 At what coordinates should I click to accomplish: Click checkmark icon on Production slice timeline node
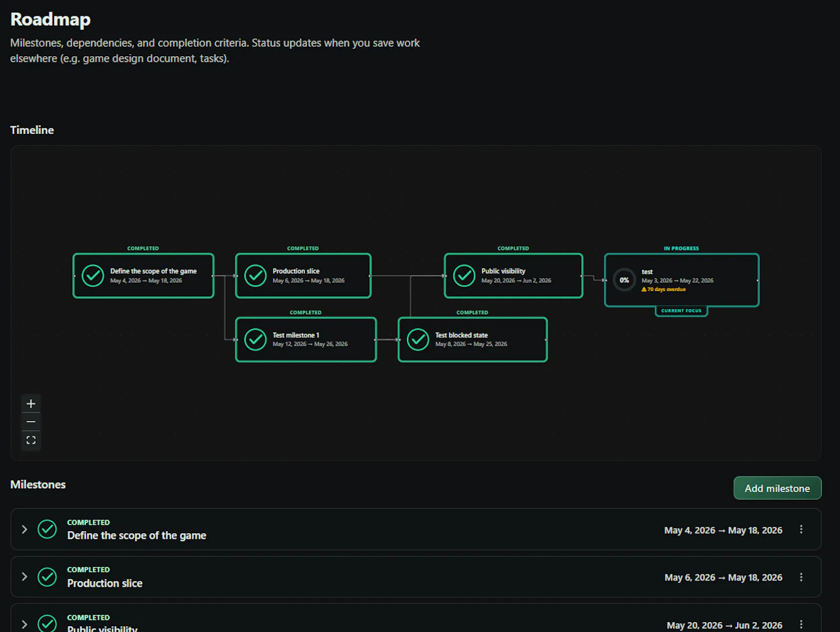pyautogui.click(x=256, y=275)
